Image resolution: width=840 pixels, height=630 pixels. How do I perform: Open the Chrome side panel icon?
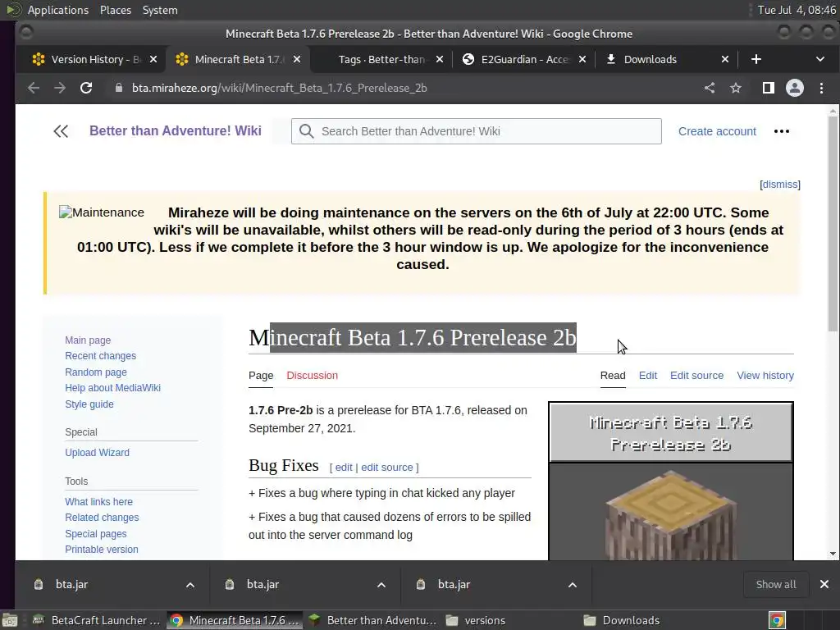click(768, 88)
